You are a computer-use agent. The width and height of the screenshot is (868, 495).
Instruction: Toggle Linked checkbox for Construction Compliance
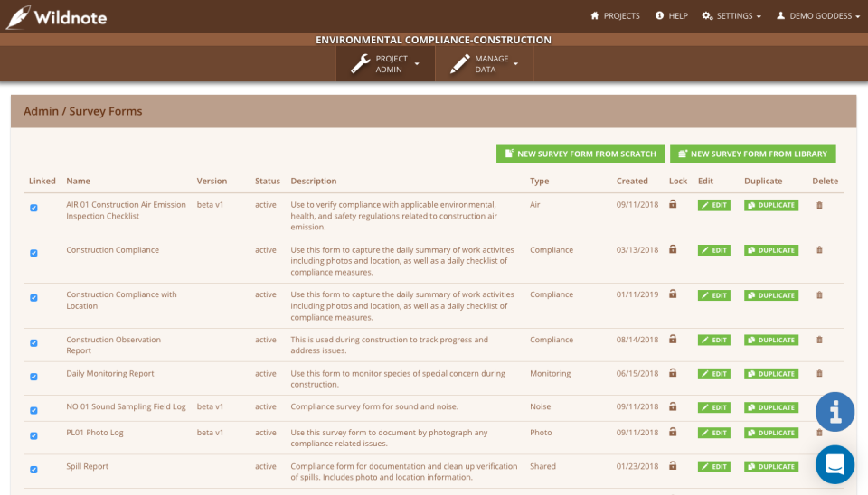pos(33,253)
